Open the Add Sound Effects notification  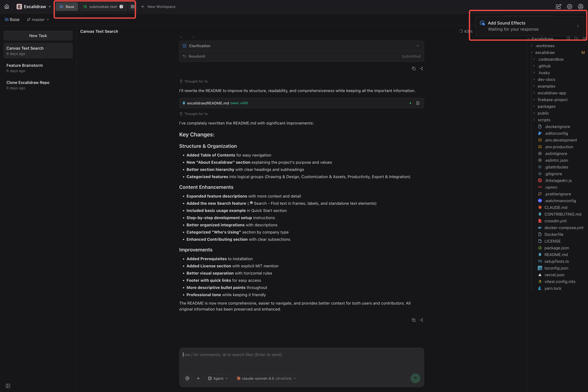[x=530, y=26]
